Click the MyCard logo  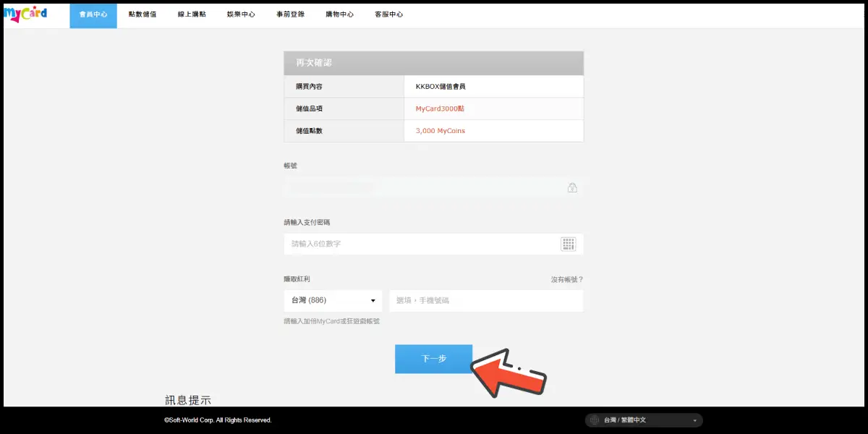[x=25, y=14]
